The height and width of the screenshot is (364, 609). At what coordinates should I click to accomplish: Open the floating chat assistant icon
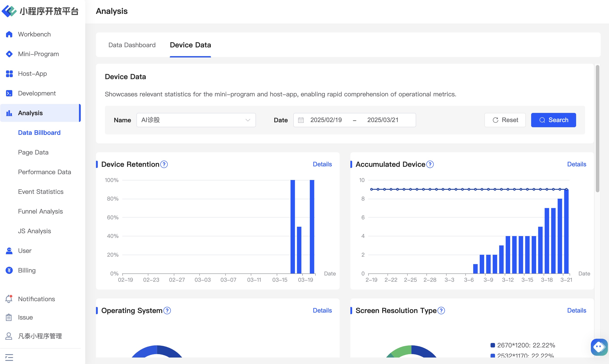[599, 347]
